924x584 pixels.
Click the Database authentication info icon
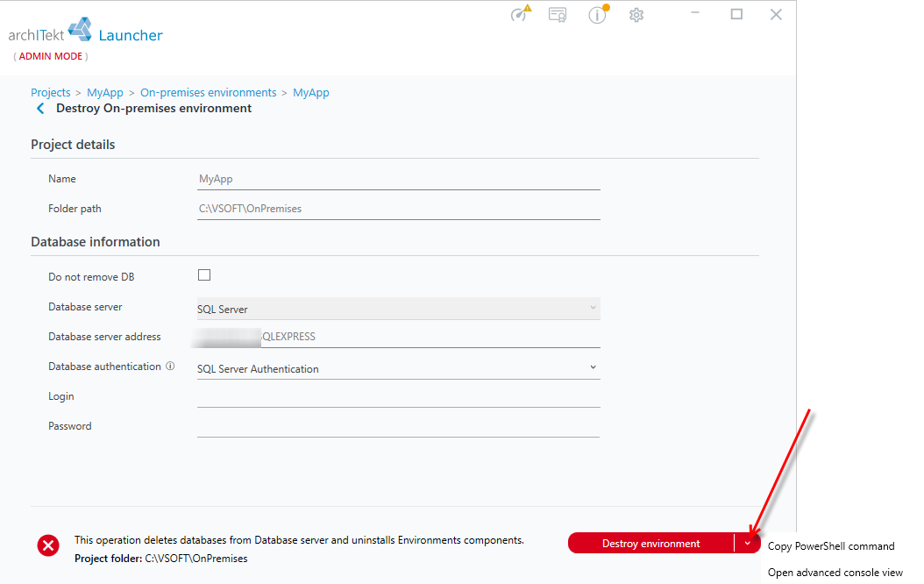170,366
